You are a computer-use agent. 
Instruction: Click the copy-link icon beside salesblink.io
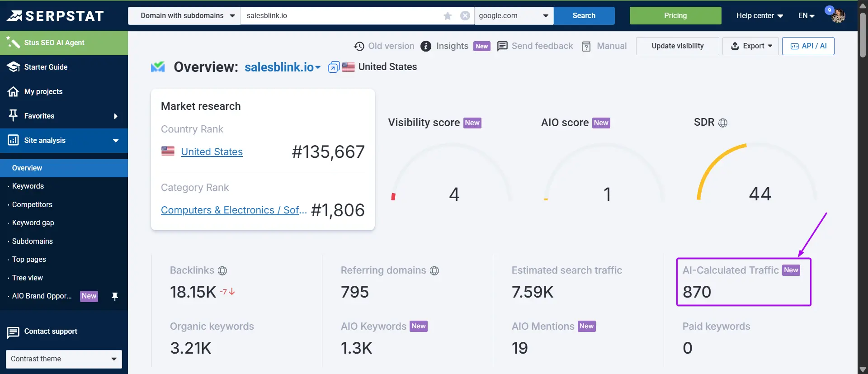tap(334, 67)
